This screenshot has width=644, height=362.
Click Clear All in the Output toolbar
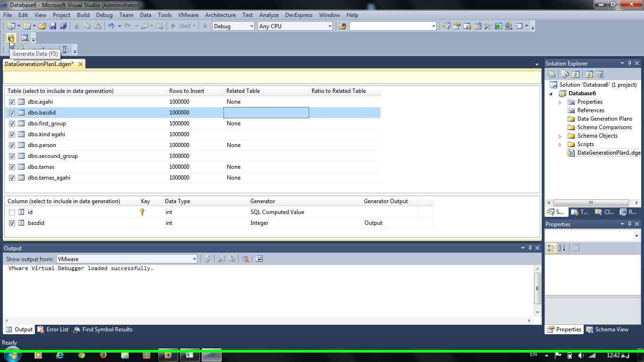(245, 259)
